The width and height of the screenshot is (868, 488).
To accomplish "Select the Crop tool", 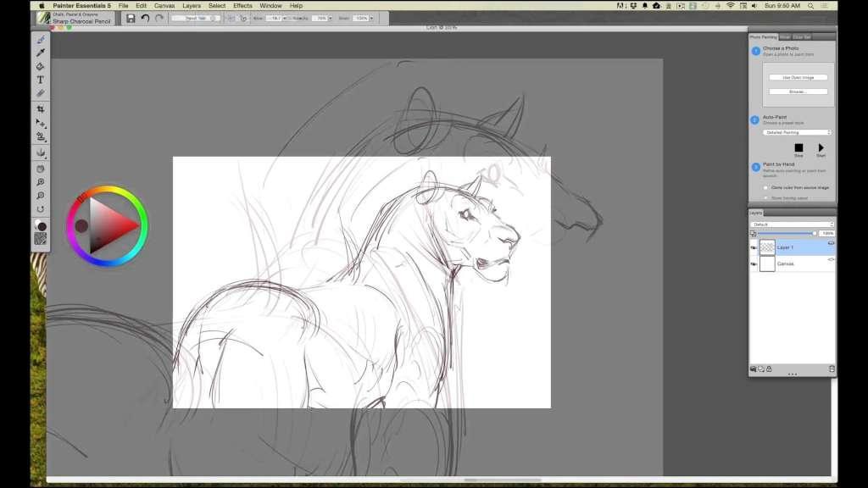I will (x=40, y=109).
